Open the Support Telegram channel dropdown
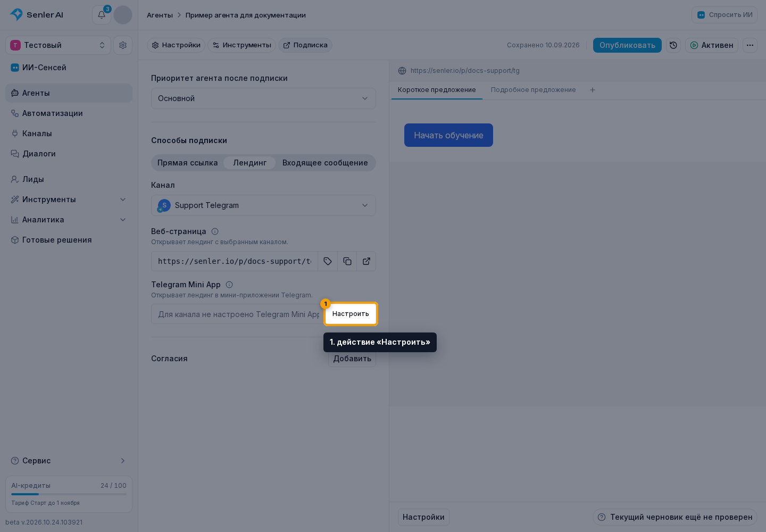 click(263, 205)
